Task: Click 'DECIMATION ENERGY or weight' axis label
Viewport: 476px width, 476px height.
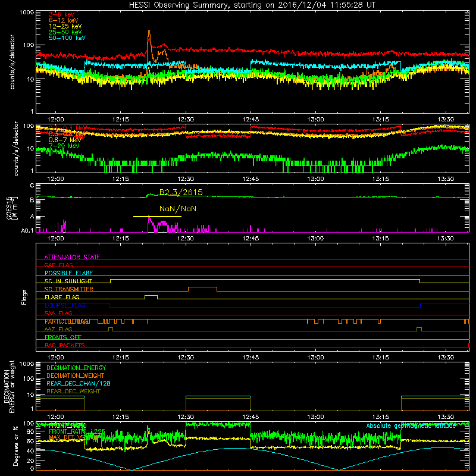Action: 9,386
